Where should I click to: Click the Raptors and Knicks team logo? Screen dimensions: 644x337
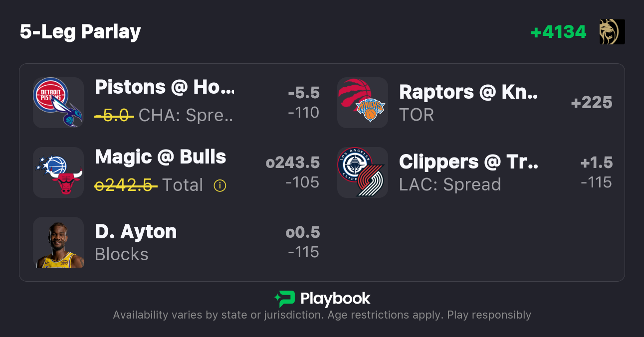coord(362,103)
